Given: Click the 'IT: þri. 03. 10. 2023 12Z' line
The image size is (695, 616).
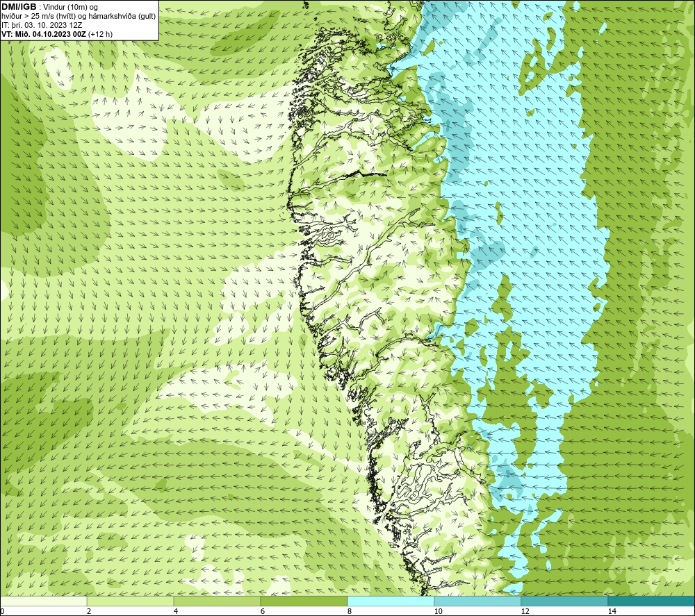Looking at the screenshot, I should point(42,25).
